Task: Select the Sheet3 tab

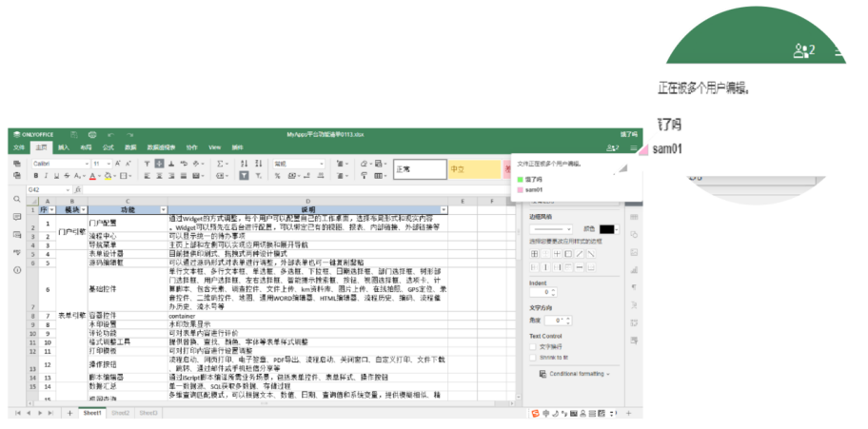Action: [x=148, y=413]
